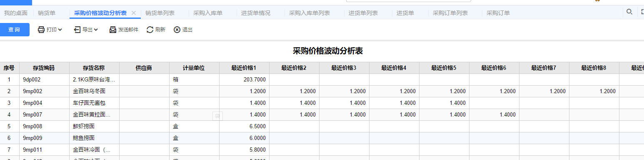Select the cell with code 9mp004
Viewport: 644px width, 160px height.
tap(44, 103)
